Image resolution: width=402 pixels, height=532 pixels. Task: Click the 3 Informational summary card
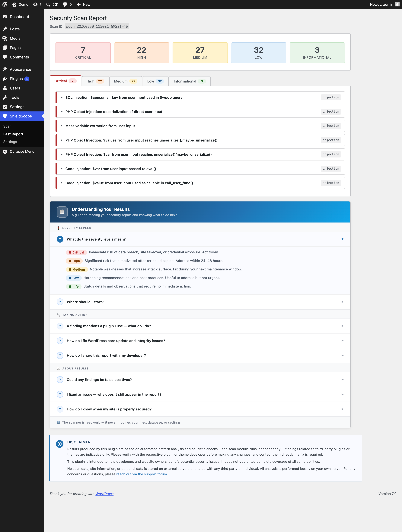(x=317, y=53)
